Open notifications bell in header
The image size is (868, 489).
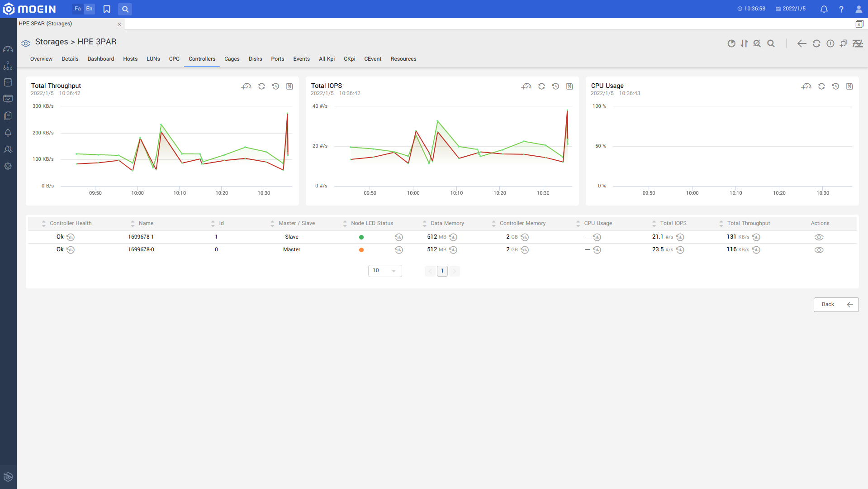pyautogui.click(x=824, y=9)
